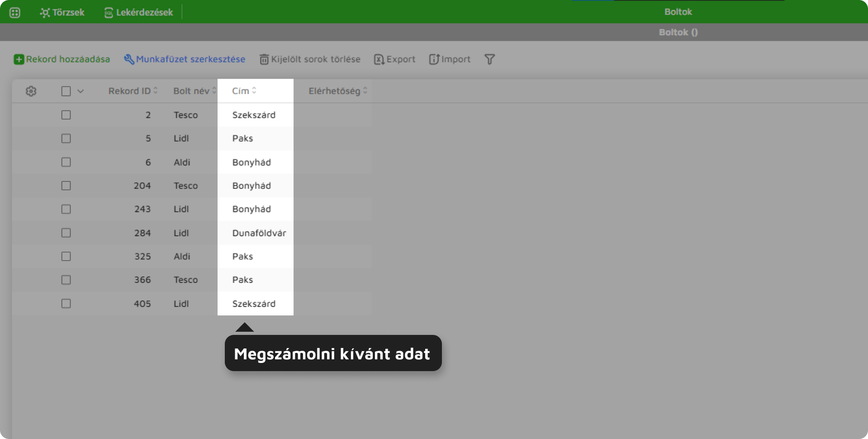This screenshot has width=868, height=439.
Task: Open the filter funnel icon
Action: (x=489, y=59)
